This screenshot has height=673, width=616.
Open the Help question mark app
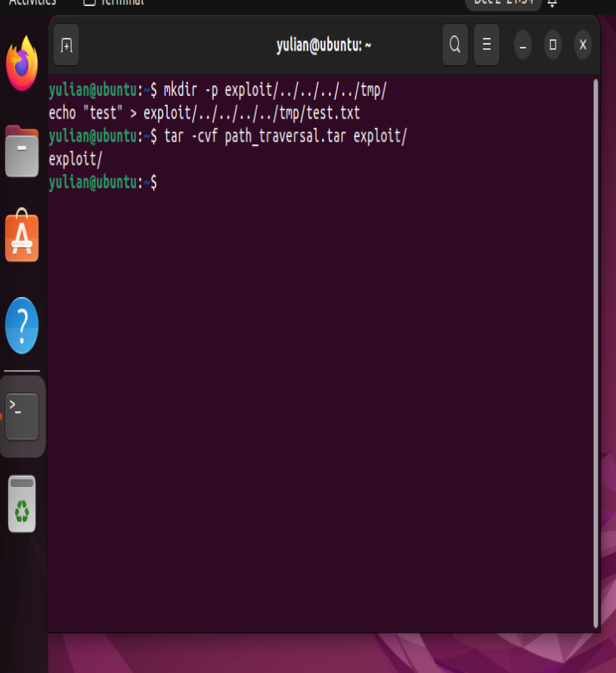(22, 325)
